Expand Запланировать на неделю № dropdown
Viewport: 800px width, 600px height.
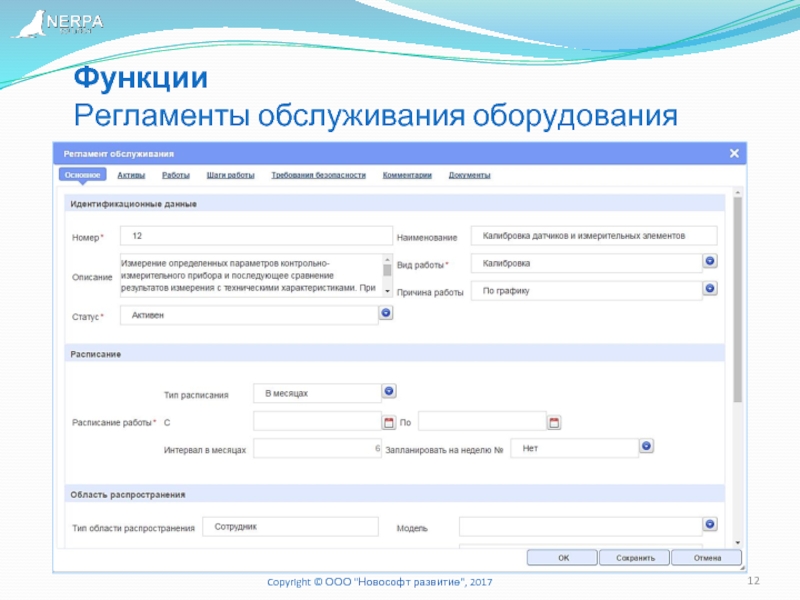[x=647, y=447]
